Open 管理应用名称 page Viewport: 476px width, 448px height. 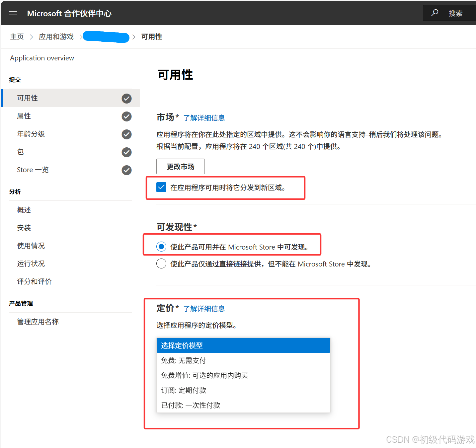[38, 322]
